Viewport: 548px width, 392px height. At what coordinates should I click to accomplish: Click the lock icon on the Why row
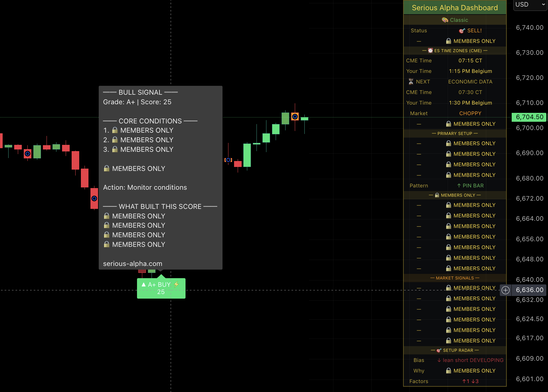449,371
